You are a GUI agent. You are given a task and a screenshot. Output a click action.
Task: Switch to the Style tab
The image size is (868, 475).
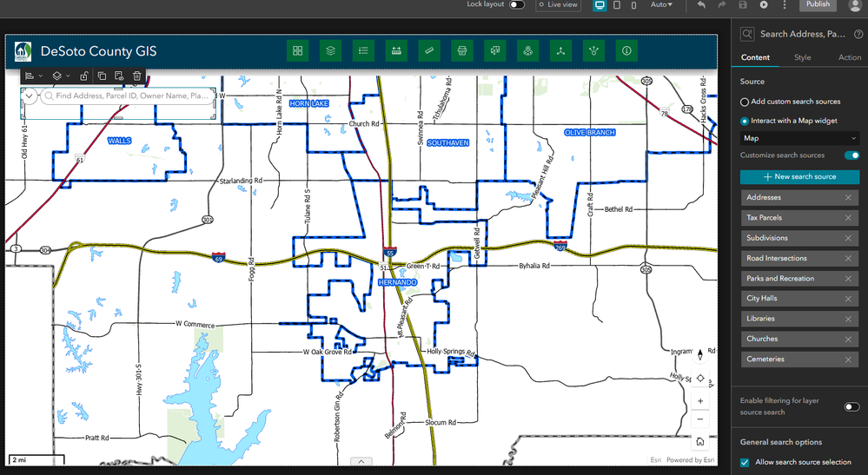pos(802,57)
